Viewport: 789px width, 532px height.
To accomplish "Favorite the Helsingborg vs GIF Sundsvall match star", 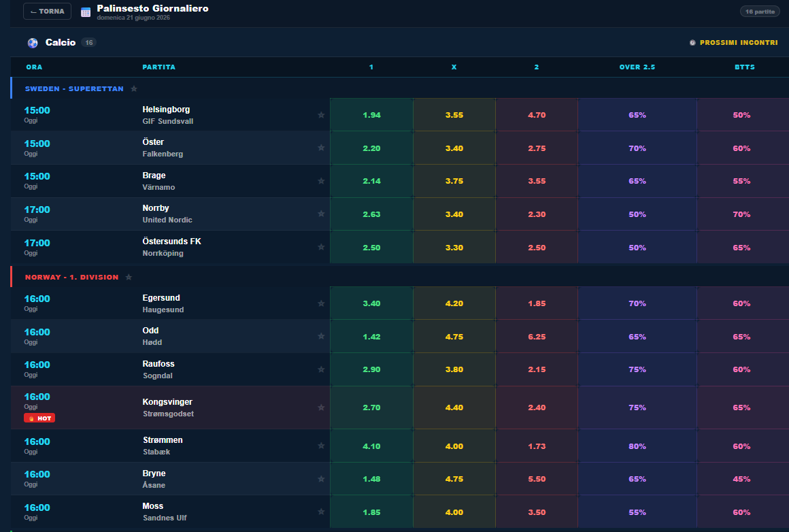I will coord(321,115).
